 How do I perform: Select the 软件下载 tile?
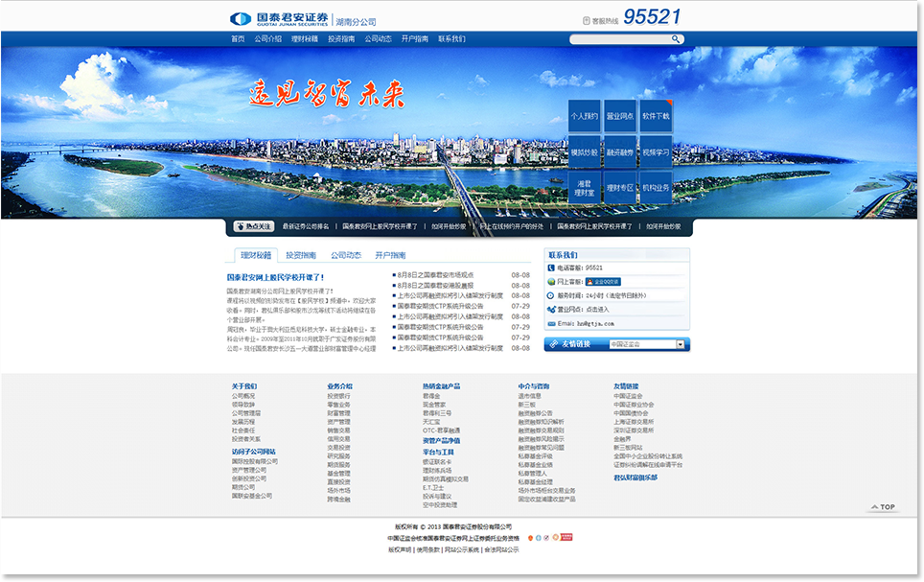[656, 116]
